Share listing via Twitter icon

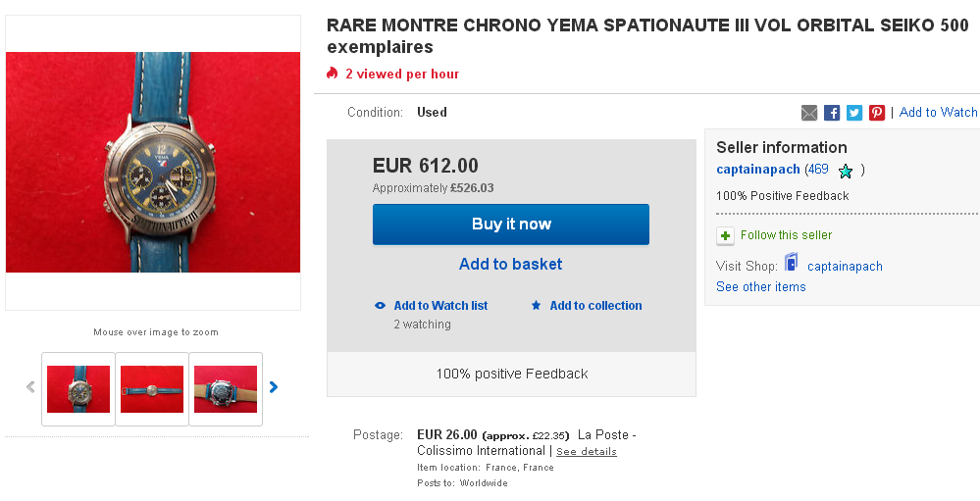click(x=854, y=113)
